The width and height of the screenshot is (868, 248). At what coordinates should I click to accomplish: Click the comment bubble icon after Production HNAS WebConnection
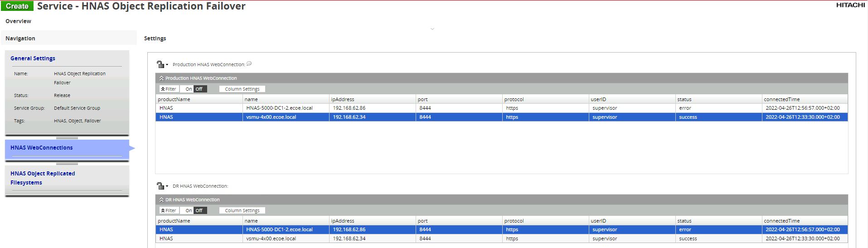click(249, 64)
